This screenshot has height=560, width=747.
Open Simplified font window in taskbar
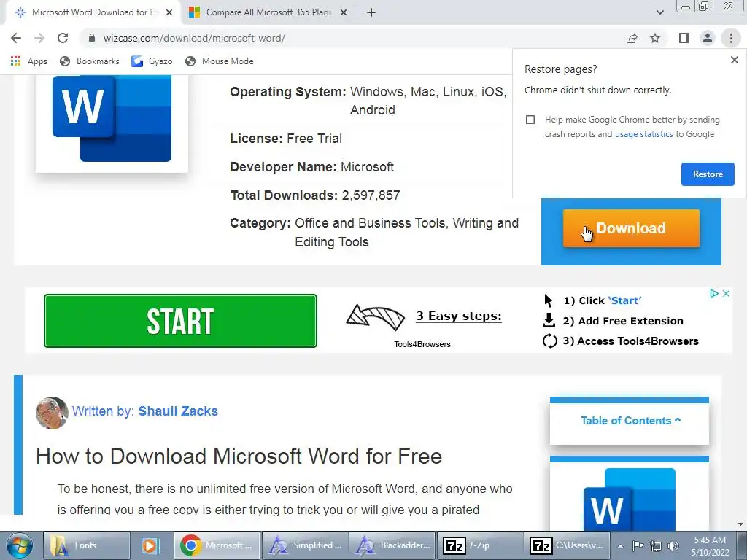[x=305, y=545]
